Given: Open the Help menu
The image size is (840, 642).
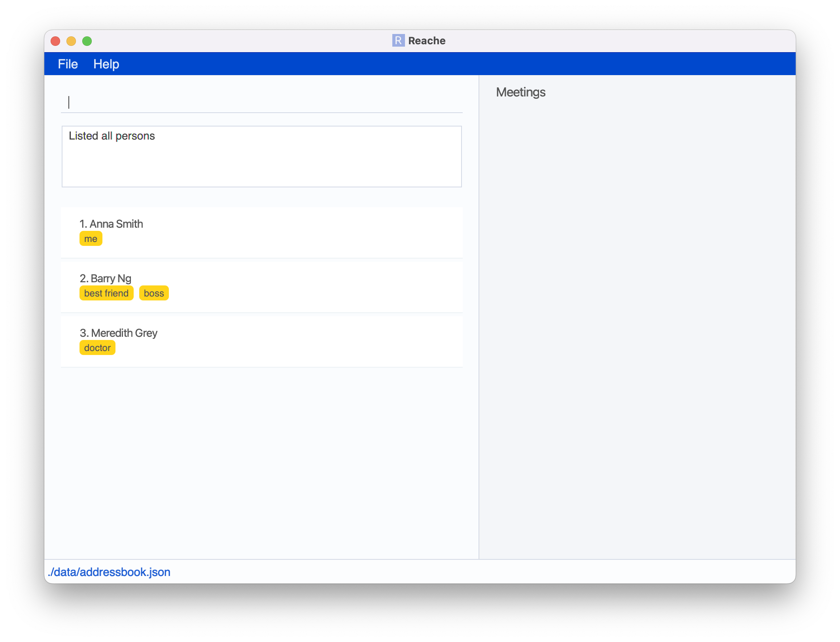Looking at the screenshot, I should (x=106, y=64).
